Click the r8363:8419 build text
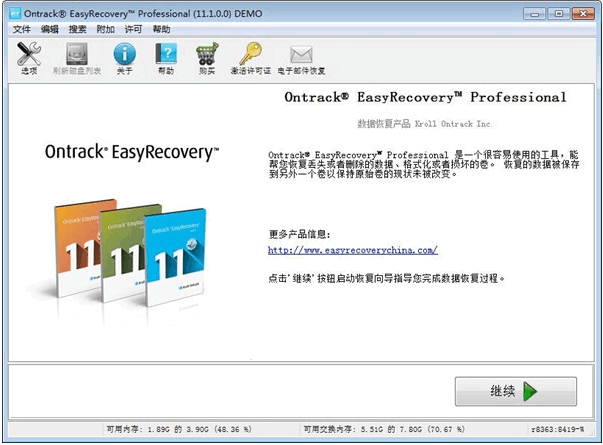 (x=558, y=429)
